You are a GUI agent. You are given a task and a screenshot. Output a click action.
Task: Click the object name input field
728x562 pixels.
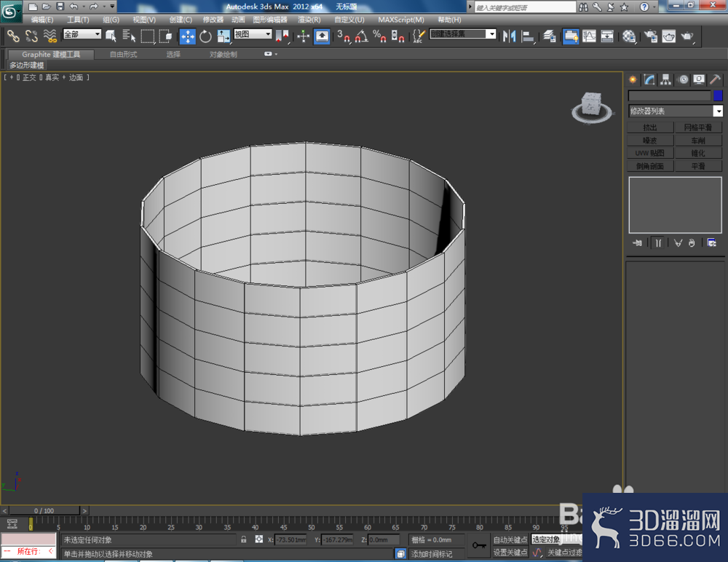pos(669,95)
